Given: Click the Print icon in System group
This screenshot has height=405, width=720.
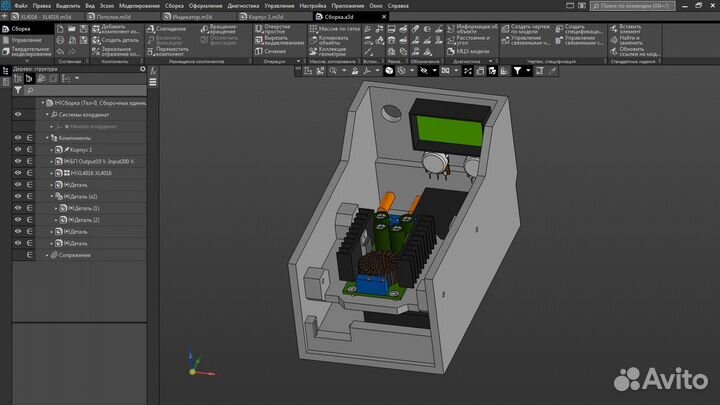Looking at the screenshot, I should [60, 40].
